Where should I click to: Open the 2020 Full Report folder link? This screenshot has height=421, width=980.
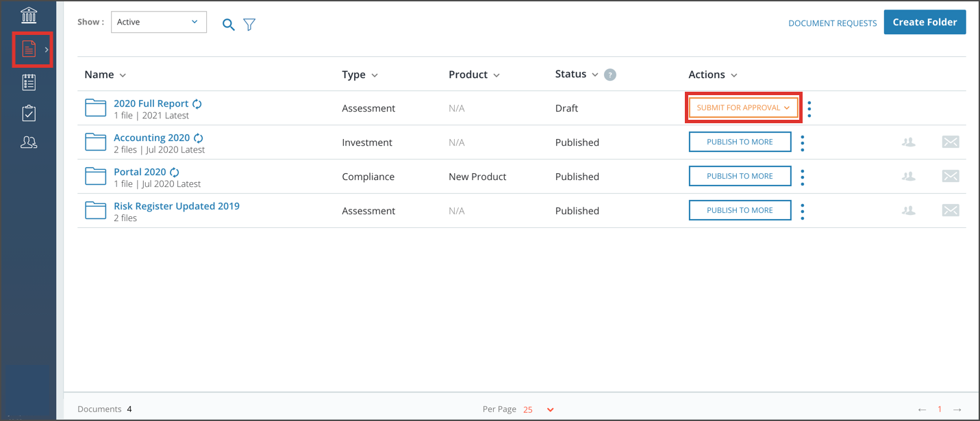[151, 103]
